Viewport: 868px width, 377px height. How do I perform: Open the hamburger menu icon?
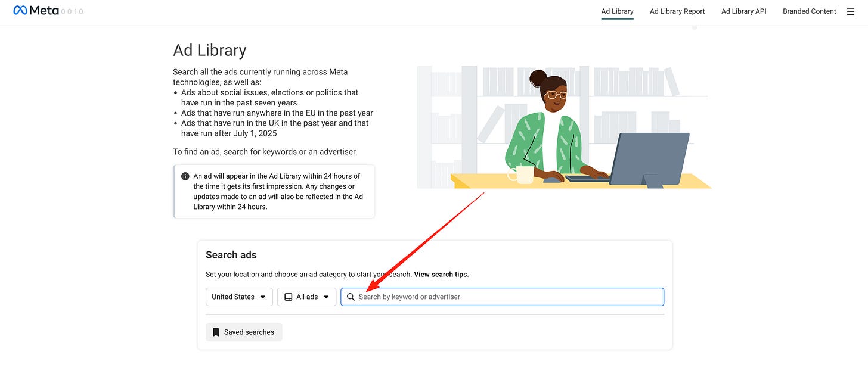tap(851, 11)
